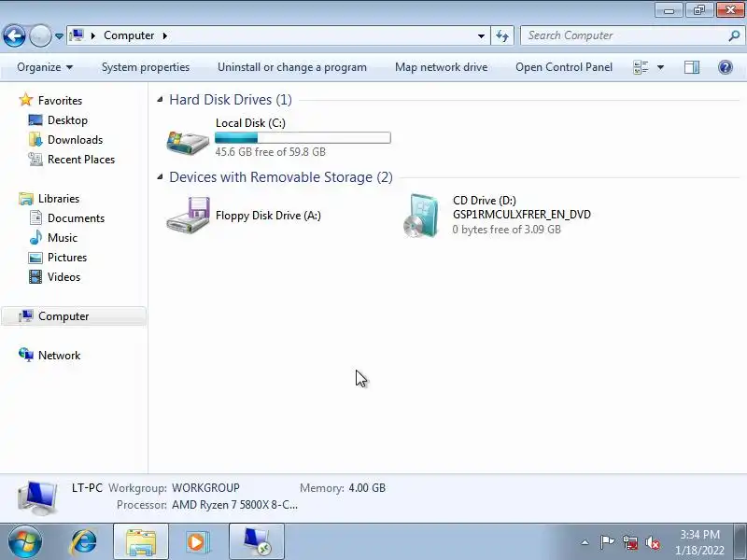Click Show desktop strip by the clock
The image size is (747, 560).
[740, 542]
